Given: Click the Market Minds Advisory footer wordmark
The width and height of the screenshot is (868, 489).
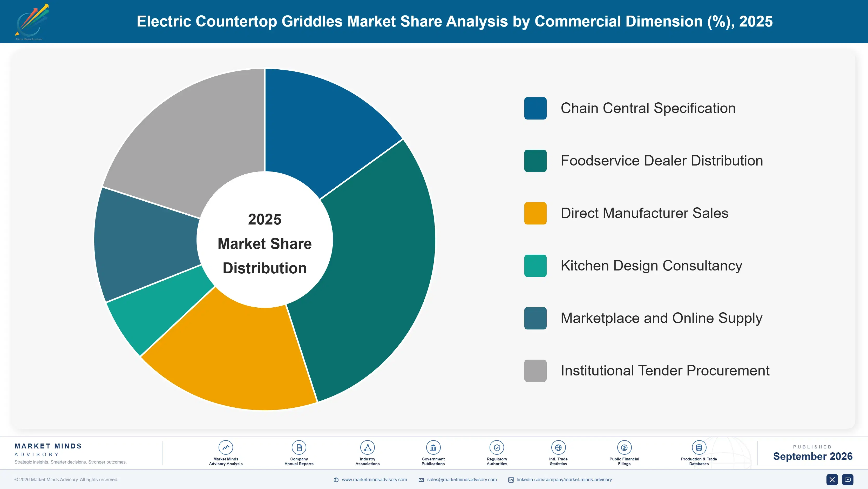Looking at the screenshot, I should (x=48, y=450).
